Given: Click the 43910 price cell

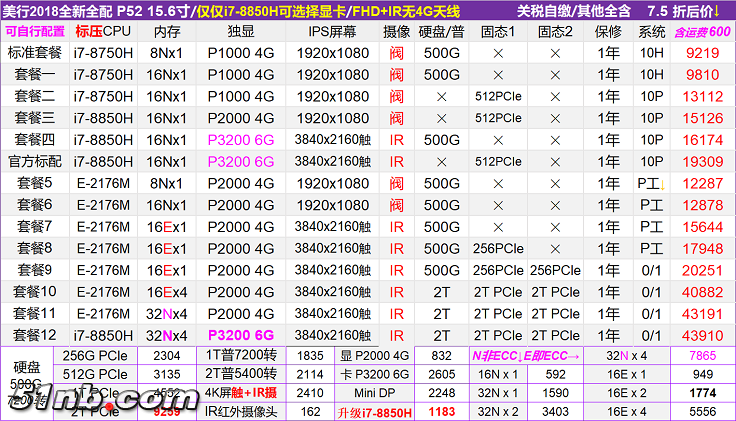Looking at the screenshot, I should pos(701,335).
